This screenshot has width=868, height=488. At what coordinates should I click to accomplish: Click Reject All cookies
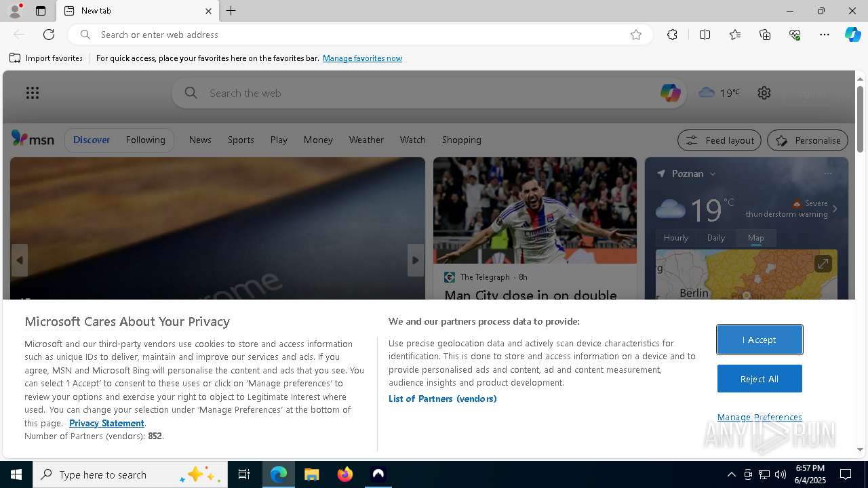click(759, 379)
